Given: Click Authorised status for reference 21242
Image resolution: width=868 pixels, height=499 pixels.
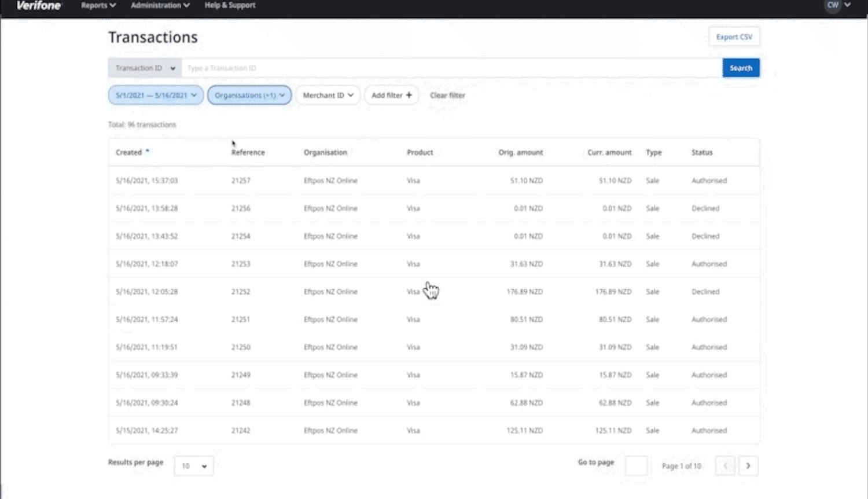Looking at the screenshot, I should click(x=709, y=431).
